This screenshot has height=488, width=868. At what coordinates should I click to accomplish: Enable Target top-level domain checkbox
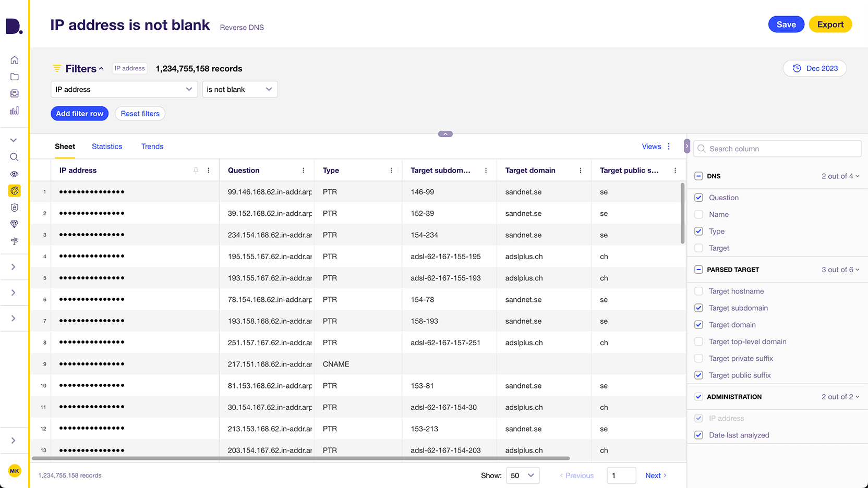point(699,341)
